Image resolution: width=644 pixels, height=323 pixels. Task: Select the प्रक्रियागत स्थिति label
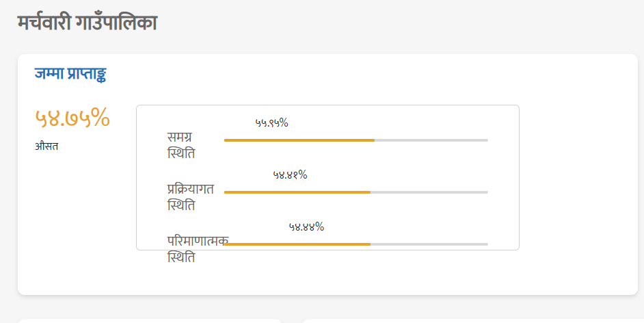coord(191,197)
